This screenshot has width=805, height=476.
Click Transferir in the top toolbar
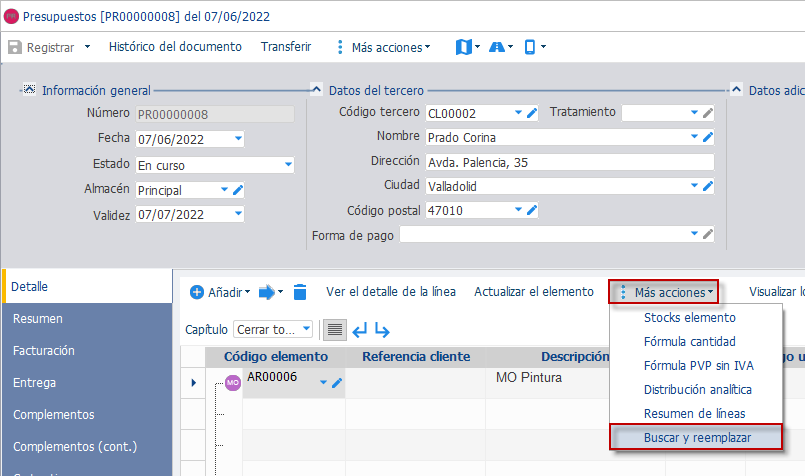click(286, 47)
